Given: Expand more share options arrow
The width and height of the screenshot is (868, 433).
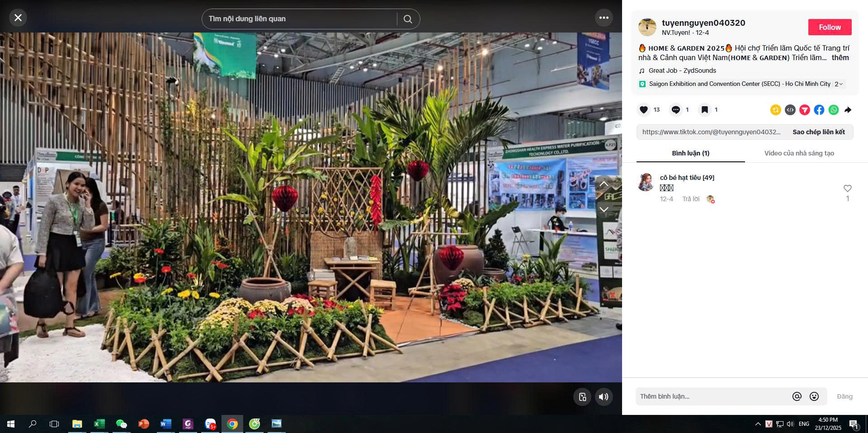Looking at the screenshot, I should tap(848, 110).
